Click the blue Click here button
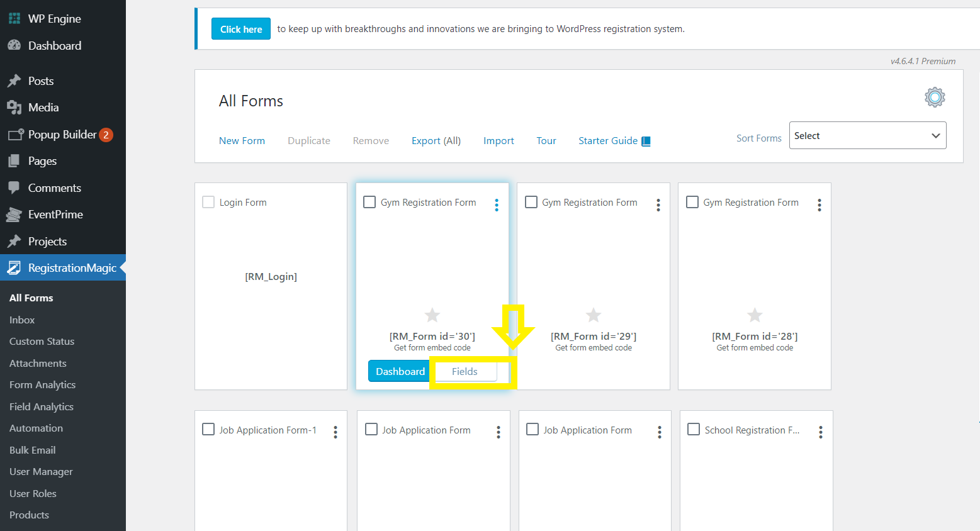The height and width of the screenshot is (531, 980). (241, 29)
